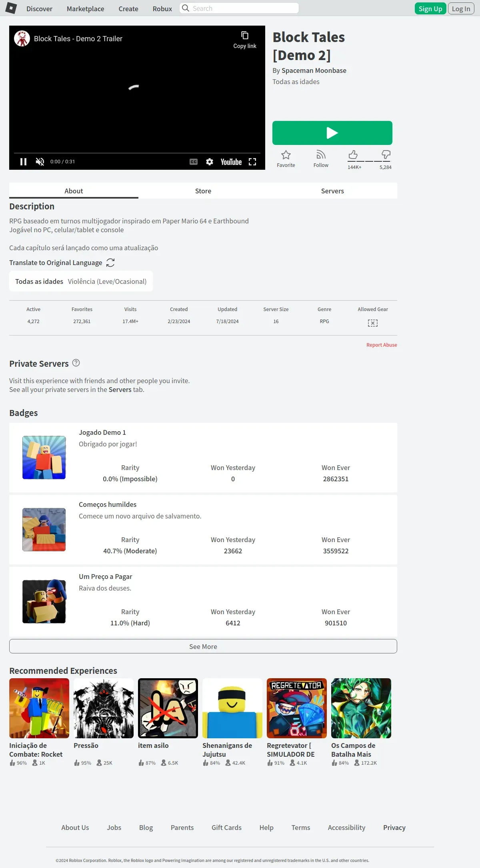Expand badges with See More

click(x=203, y=646)
